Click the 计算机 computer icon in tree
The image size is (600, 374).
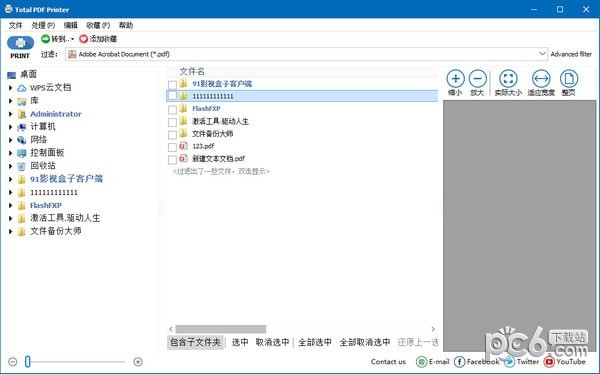(22, 127)
